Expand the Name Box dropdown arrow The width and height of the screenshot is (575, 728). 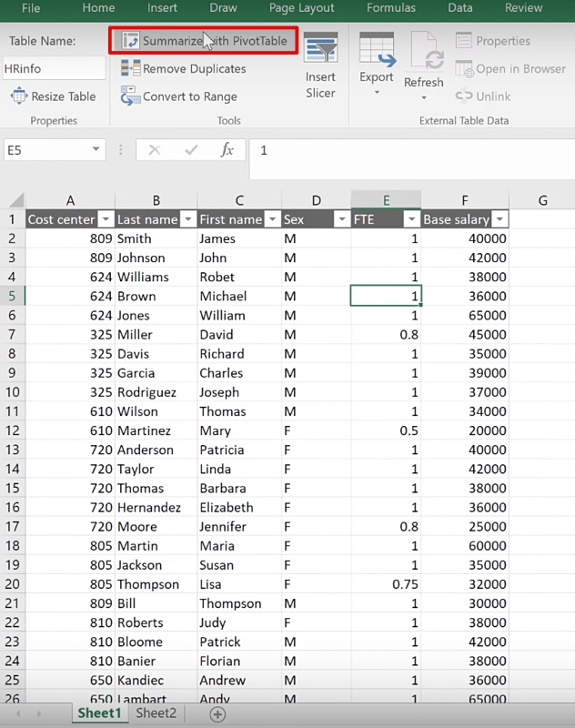(96, 150)
